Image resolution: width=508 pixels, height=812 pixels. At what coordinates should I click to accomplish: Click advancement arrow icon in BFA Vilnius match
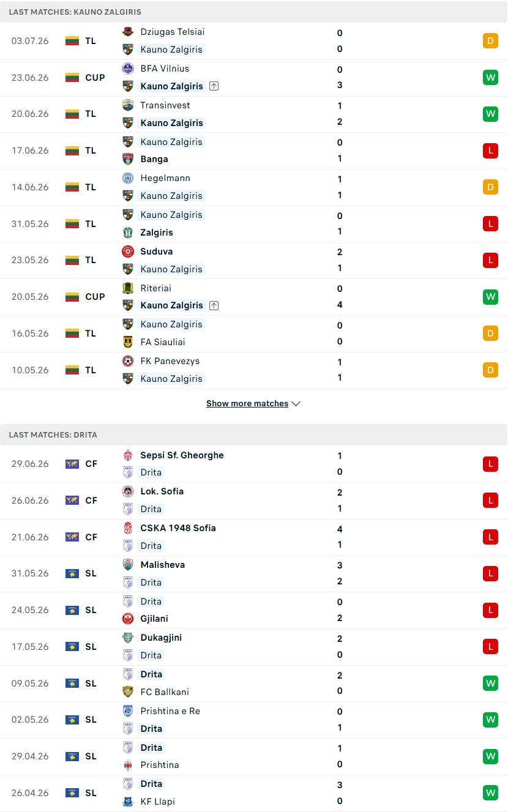(214, 86)
